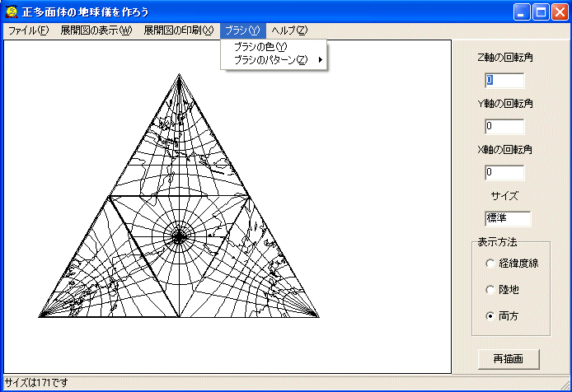572x392 pixels.
Task: Maximize the window
Action: click(x=541, y=12)
